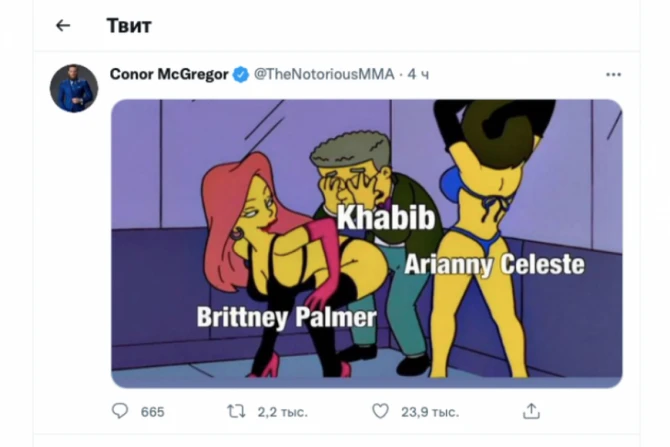Open the three-dot more options menu

[x=613, y=75]
